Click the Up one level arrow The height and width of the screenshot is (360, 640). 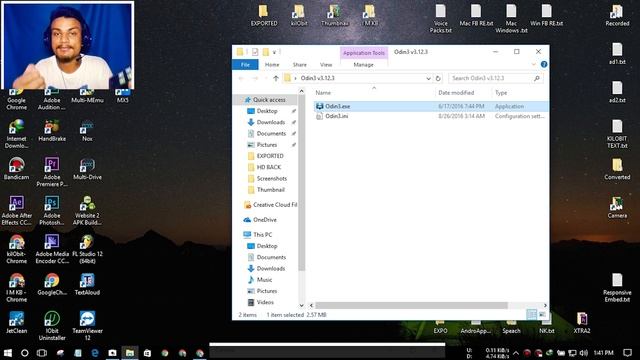coord(276,78)
